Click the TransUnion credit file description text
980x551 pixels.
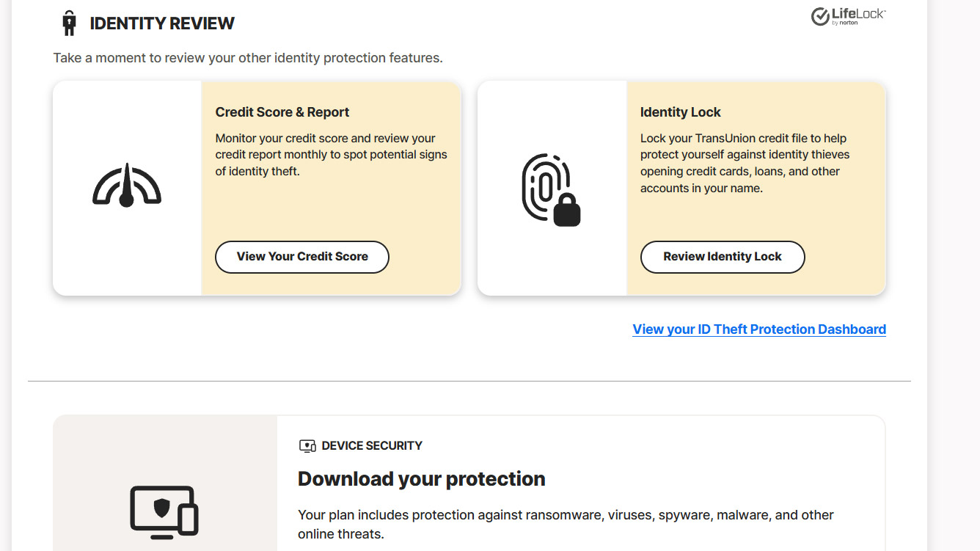[x=745, y=163]
